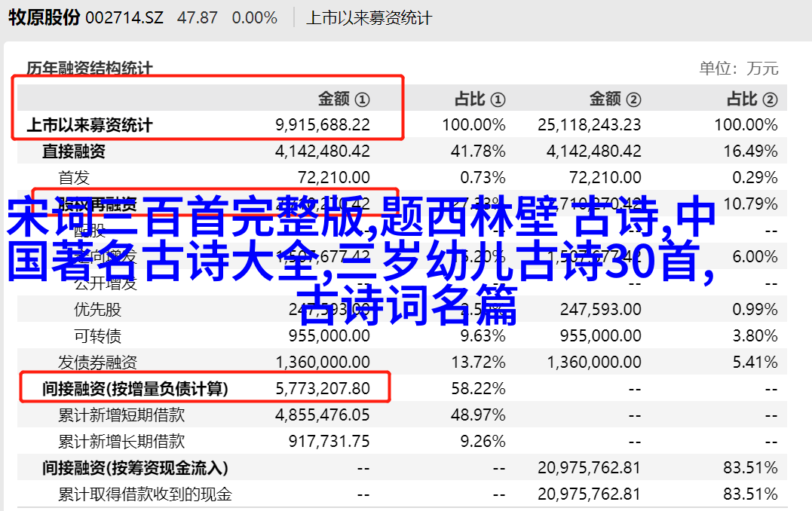Click the 3.80% cell

point(755,336)
